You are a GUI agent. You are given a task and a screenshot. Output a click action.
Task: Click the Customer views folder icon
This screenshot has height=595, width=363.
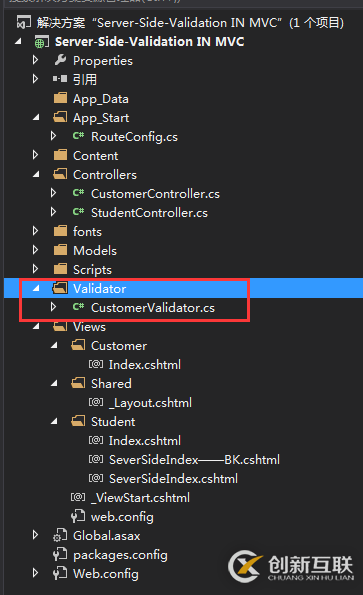tap(78, 345)
